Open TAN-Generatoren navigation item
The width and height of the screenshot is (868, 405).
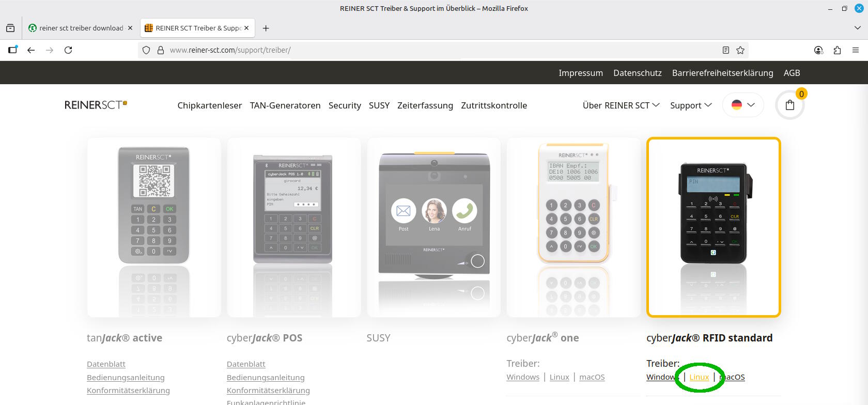pos(285,105)
